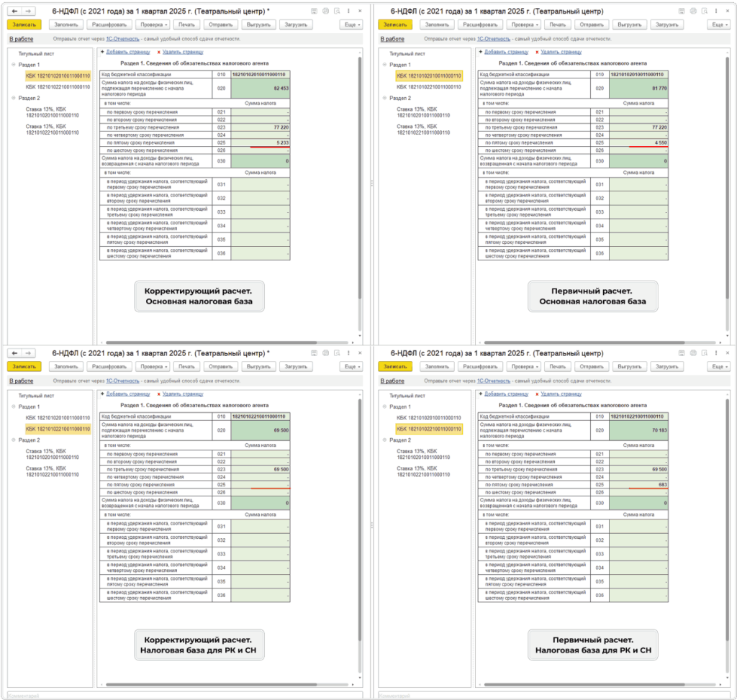737x700 pixels.
Task: Click the red X beside Удалить страницу in the 70 183 window
Action: coord(536,394)
